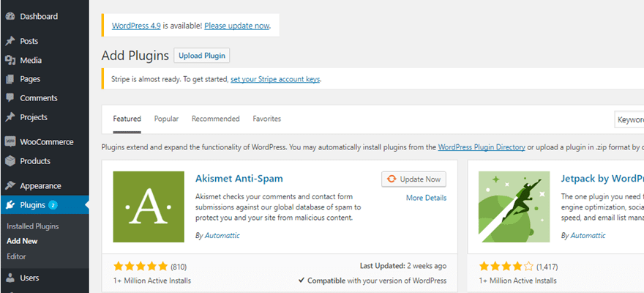644x293 pixels.
Task: Click the Users person icon
Action: point(10,278)
